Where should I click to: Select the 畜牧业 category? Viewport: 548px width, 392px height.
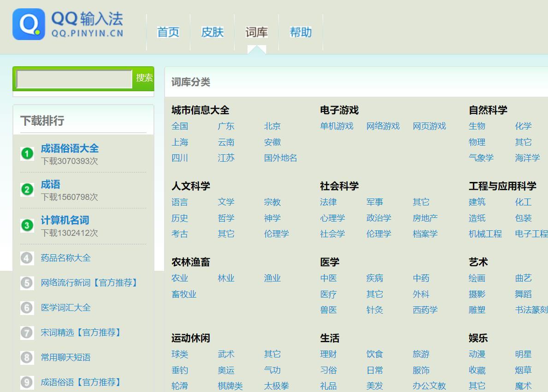(x=184, y=294)
